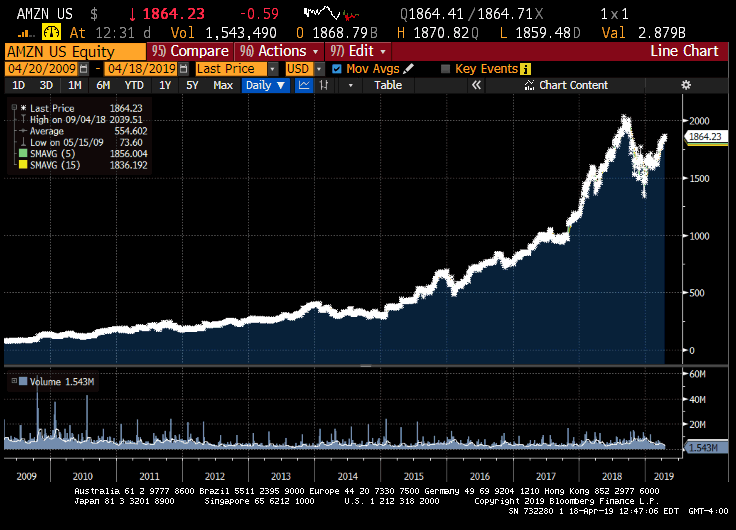This screenshot has width=736, height=530.
Task: Click the High marker icon in legend
Action: pos(23,119)
